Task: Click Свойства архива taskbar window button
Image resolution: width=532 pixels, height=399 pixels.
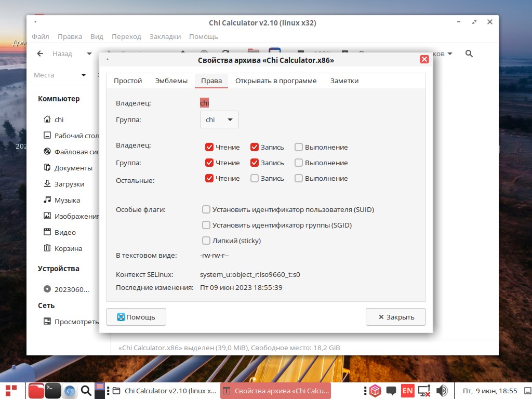Action: [275, 391]
